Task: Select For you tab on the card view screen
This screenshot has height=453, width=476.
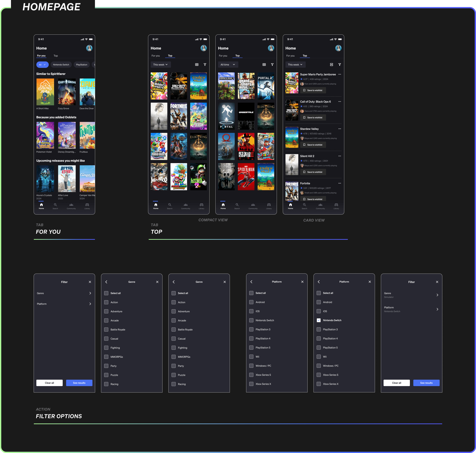Action: pos(290,56)
